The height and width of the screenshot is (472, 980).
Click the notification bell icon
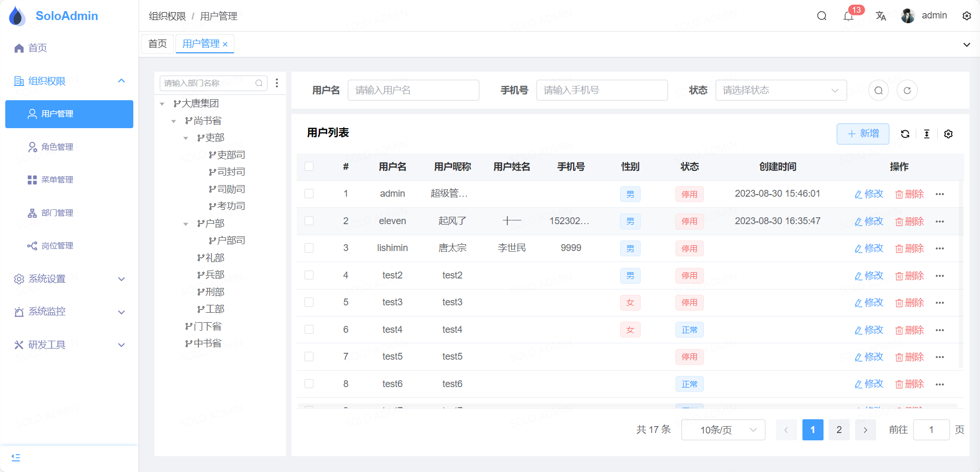click(x=848, y=16)
